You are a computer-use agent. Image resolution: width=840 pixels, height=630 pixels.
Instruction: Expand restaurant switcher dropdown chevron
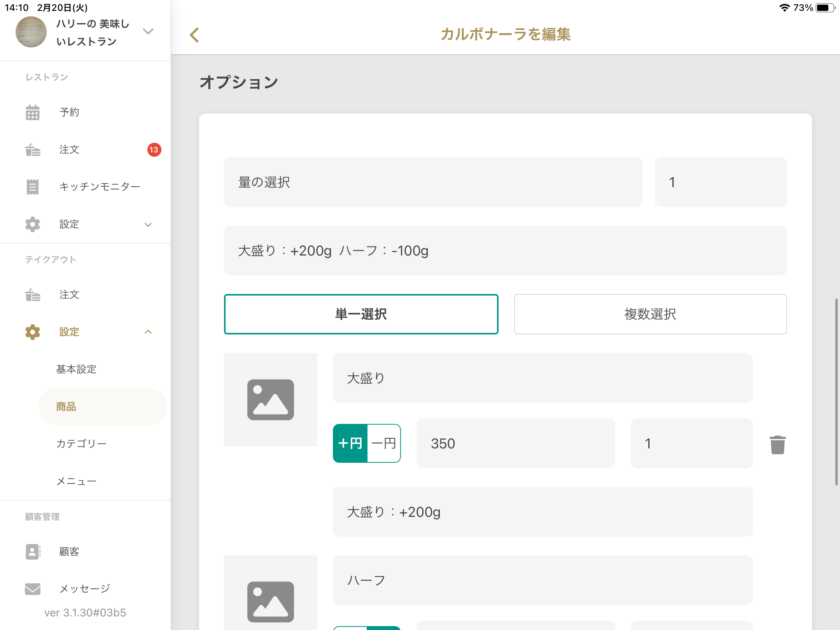[x=148, y=31]
